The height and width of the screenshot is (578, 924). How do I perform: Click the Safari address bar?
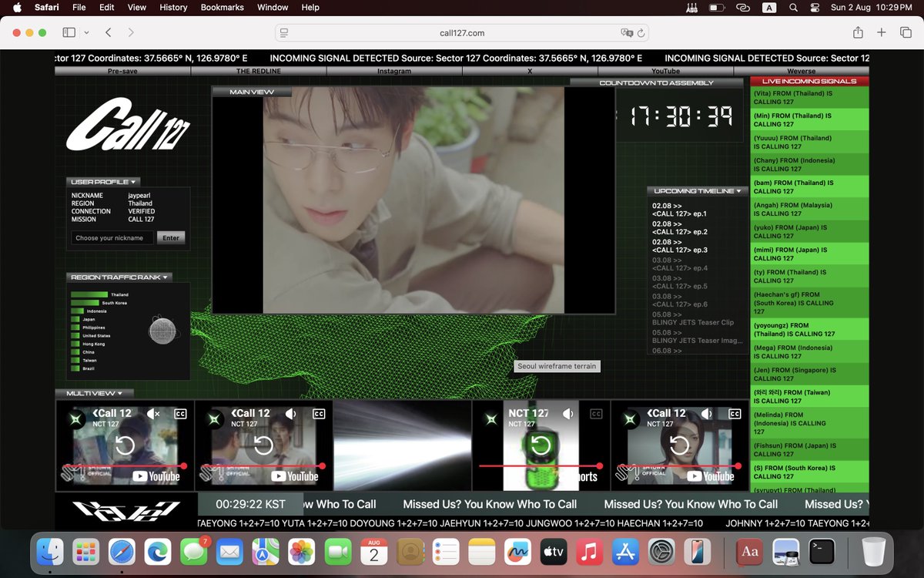click(462, 33)
